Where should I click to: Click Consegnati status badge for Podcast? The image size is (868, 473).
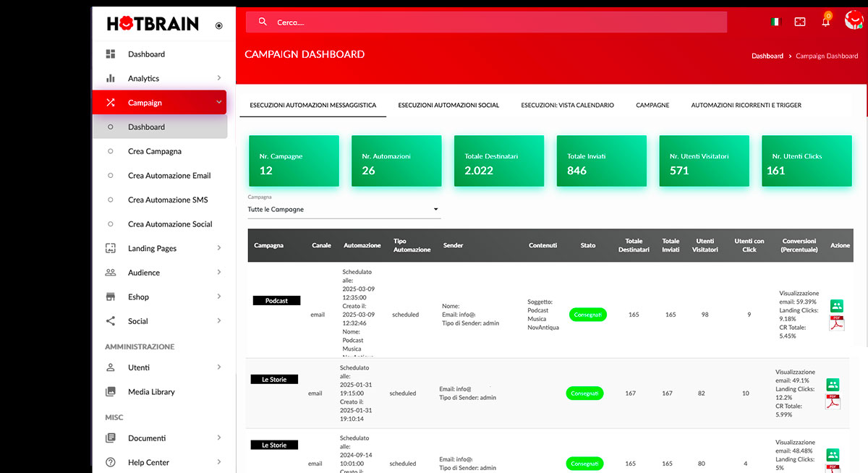point(588,315)
